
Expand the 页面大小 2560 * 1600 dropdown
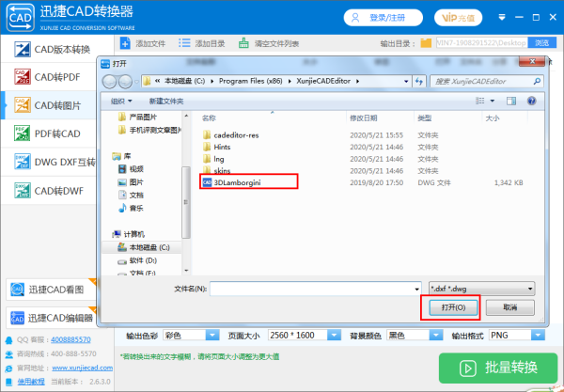coord(334,336)
